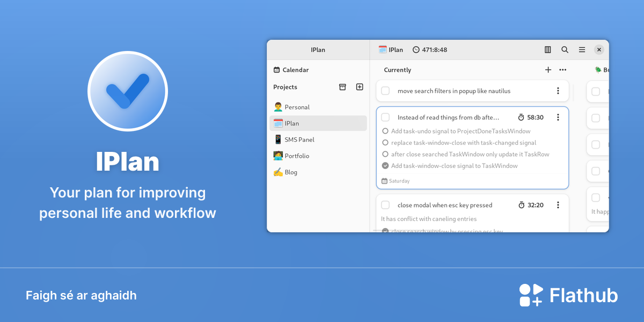Click 'It has conflict with caneling entries' description
The height and width of the screenshot is (322, 644).
tap(429, 219)
